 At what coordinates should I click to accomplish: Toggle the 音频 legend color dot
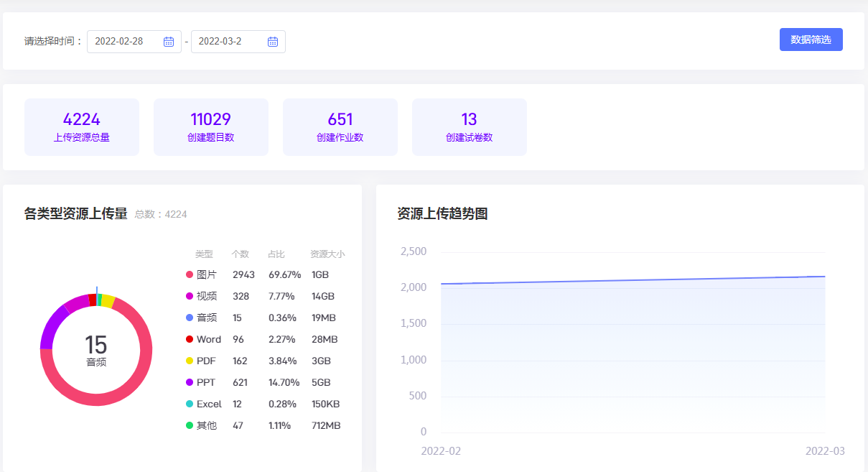(190, 318)
